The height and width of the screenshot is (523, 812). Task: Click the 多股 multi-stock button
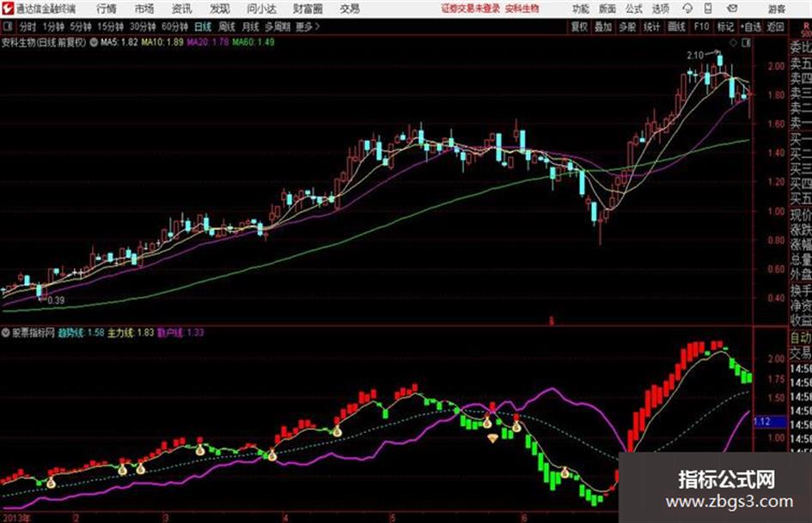pyautogui.click(x=627, y=27)
